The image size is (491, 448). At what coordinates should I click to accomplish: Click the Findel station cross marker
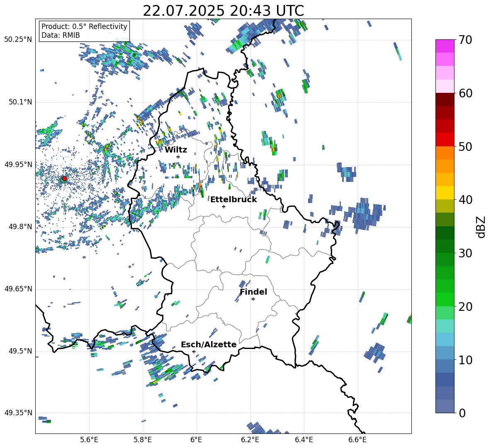(253, 299)
